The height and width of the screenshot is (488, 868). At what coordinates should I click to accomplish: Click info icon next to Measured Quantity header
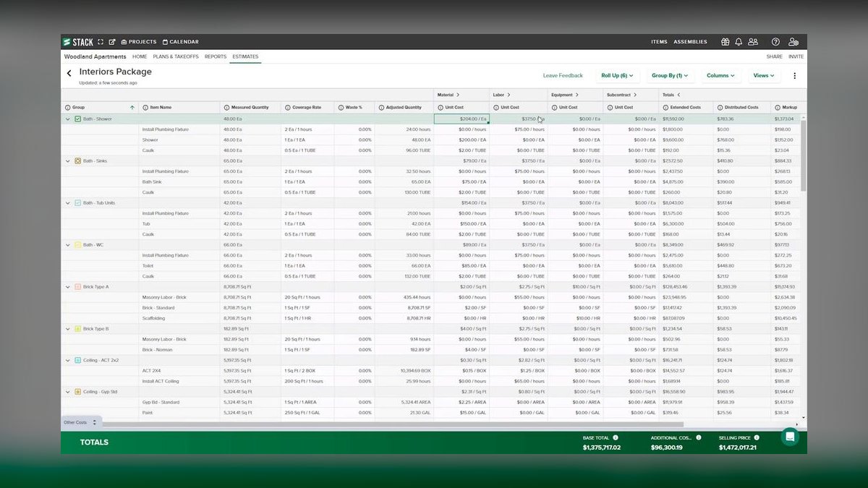click(x=226, y=107)
